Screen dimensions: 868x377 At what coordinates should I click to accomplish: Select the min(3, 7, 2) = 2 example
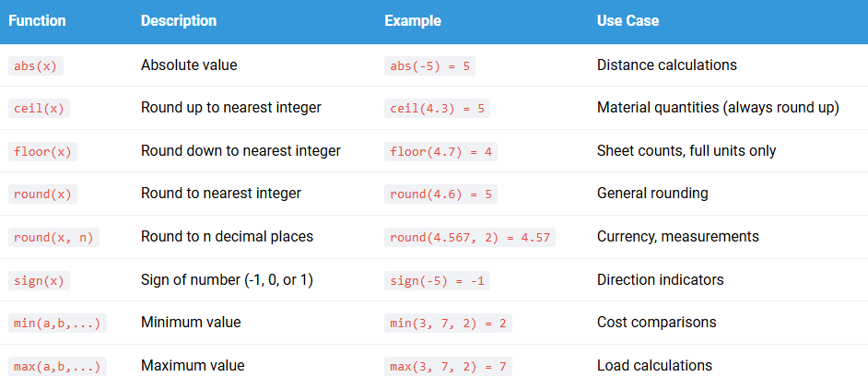tap(449, 324)
